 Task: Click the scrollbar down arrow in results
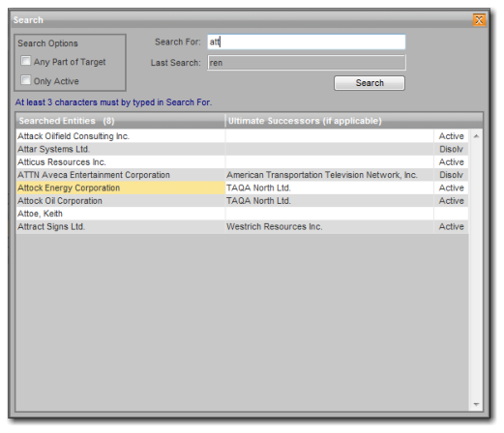(x=476, y=404)
